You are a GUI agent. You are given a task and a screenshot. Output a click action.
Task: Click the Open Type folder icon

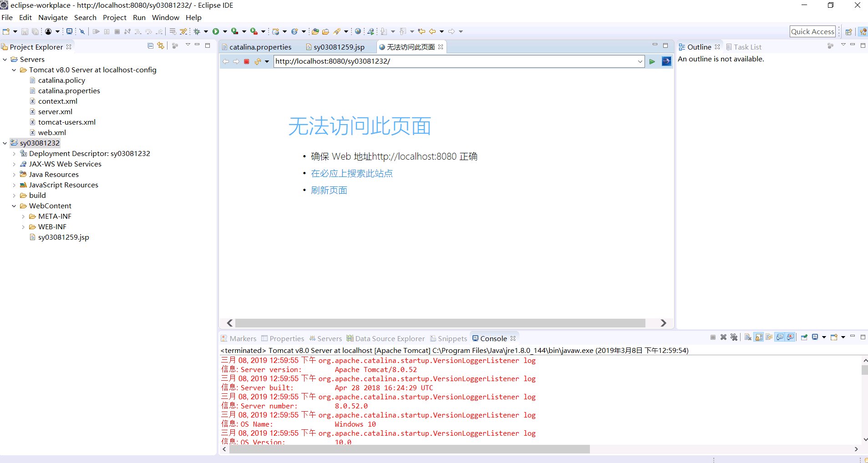[x=315, y=31]
